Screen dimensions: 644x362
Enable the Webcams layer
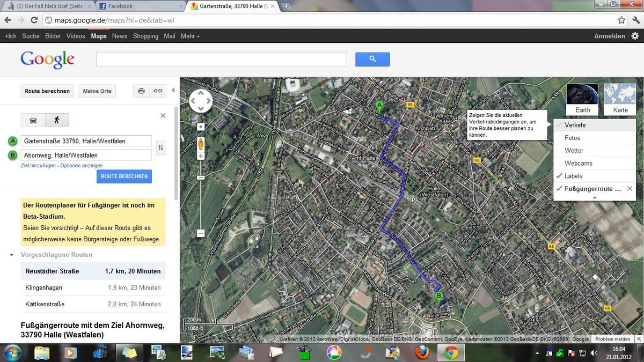[595, 163]
